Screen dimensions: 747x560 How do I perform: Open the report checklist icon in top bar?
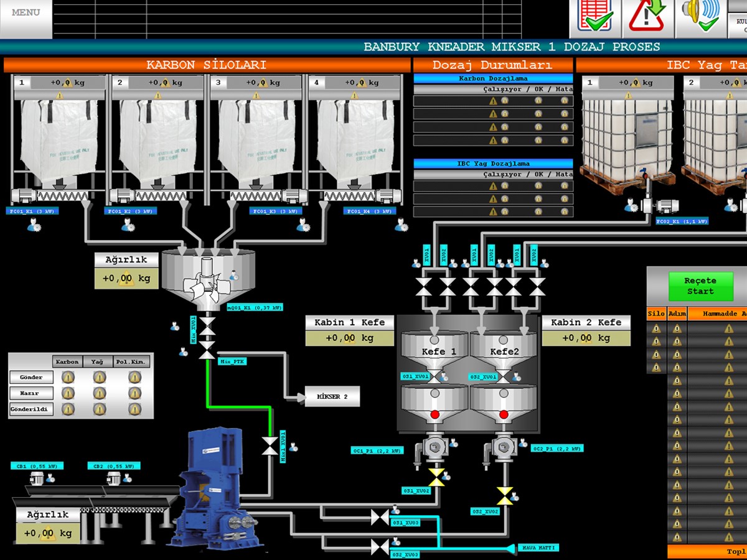pyautogui.click(x=595, y=17)
